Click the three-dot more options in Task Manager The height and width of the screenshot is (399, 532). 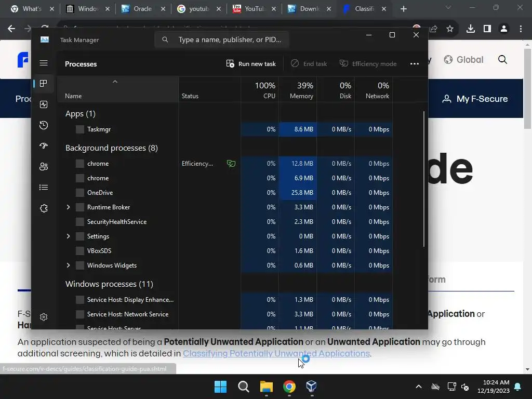414,64
